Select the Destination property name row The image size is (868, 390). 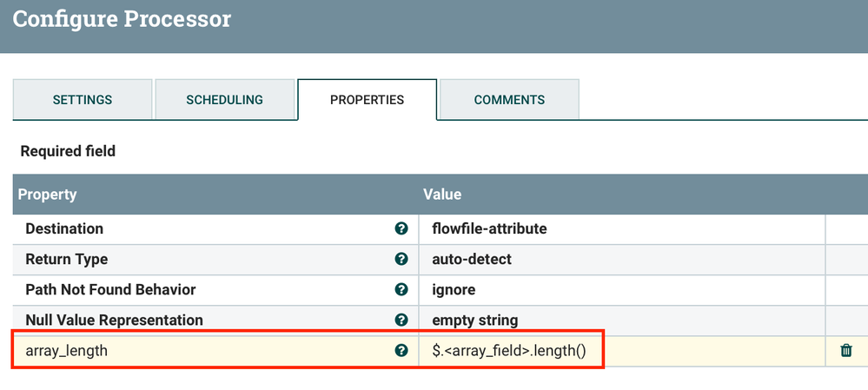pos(64,228)
